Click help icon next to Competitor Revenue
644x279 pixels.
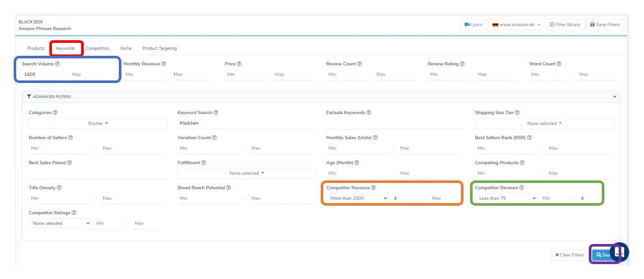[373, 188]
